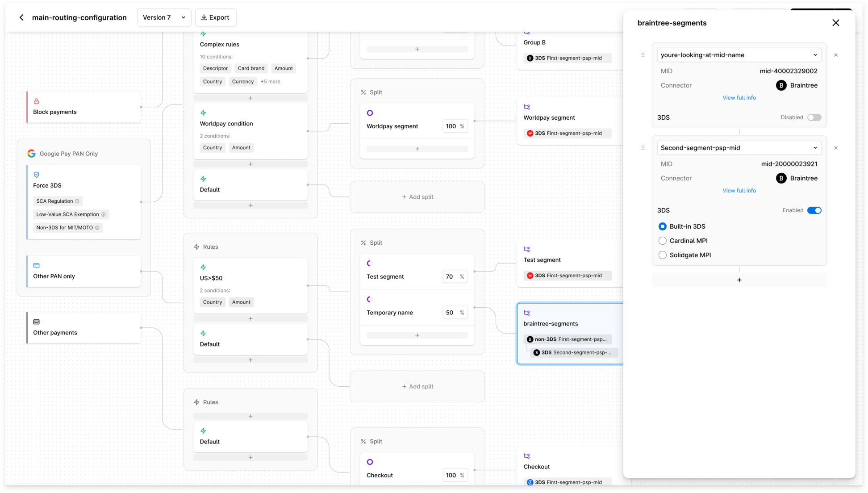The image size is (868, 493).
Task: Click View full info under mid-40002329002
Action: (739, 97)
